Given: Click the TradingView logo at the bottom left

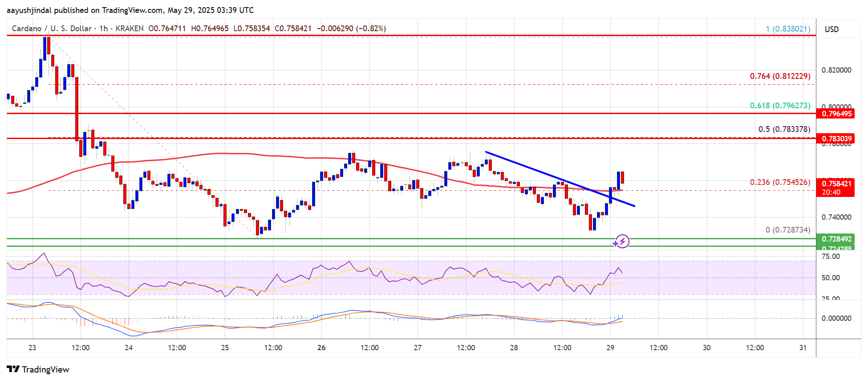Looking at the screenshot, I should (38, 369).
